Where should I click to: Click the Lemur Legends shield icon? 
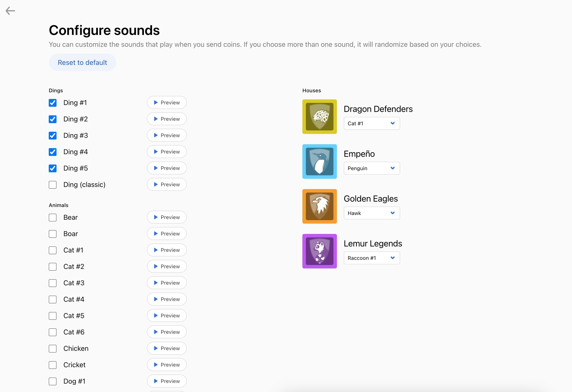(x=319, y=251)
